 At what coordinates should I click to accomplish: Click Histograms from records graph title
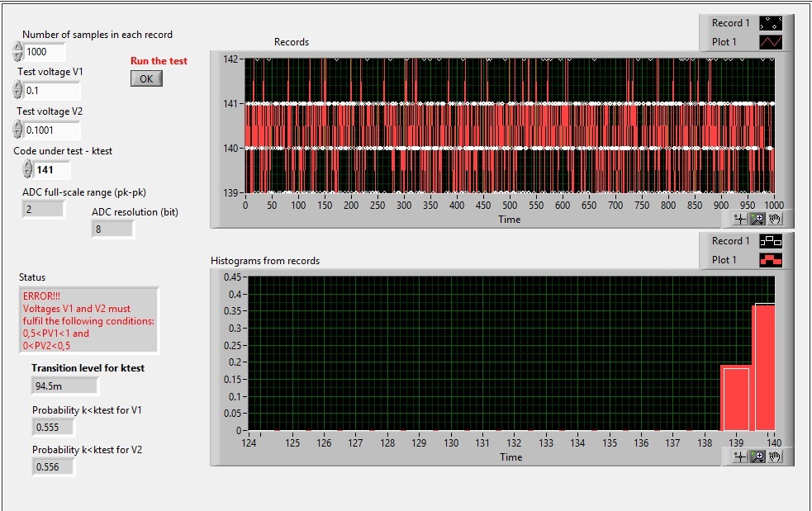265,261
